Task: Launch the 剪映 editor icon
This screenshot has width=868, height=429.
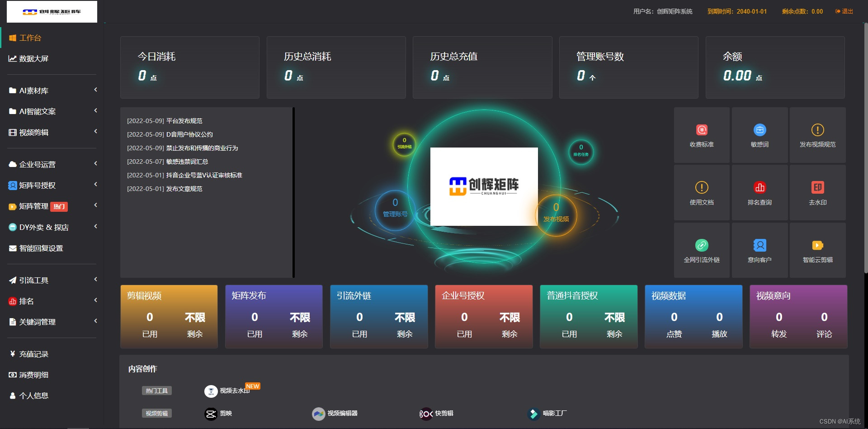Action: pyautogui.click(x=211, y=414)
